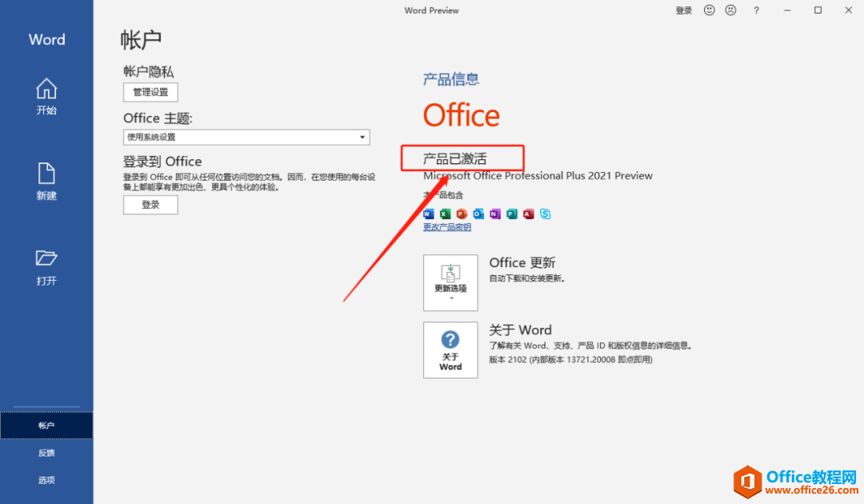Viewport: 864px width, 504px height.
Task: Click the frowning face feedback icon
Action: pos(730,10)
